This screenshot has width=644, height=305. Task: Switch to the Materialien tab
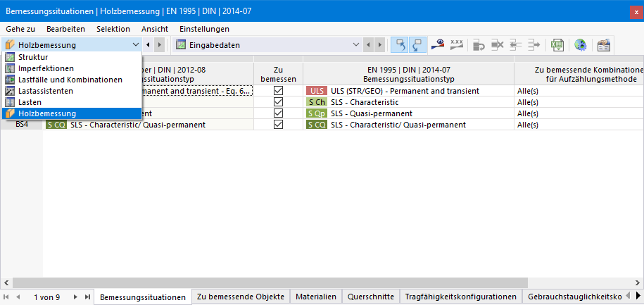click(316, 297)
